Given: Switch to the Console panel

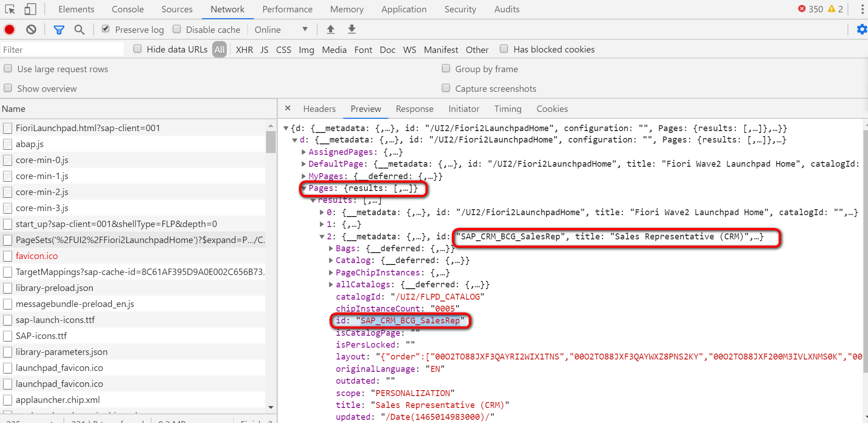Looking at the screenshot, I should pos(128,9).
